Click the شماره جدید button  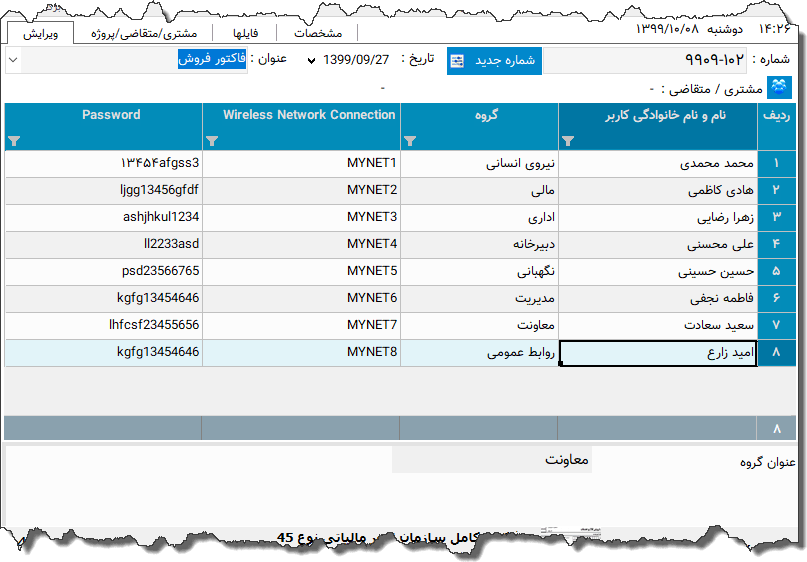pos(494,61)
